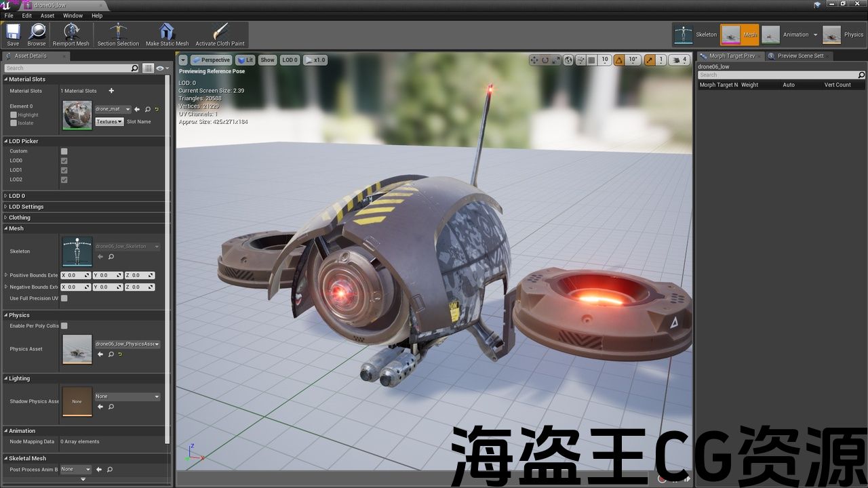Open the Section Selection tool
Viewport: 868px width, 488px height.
[x=118, y=34]
